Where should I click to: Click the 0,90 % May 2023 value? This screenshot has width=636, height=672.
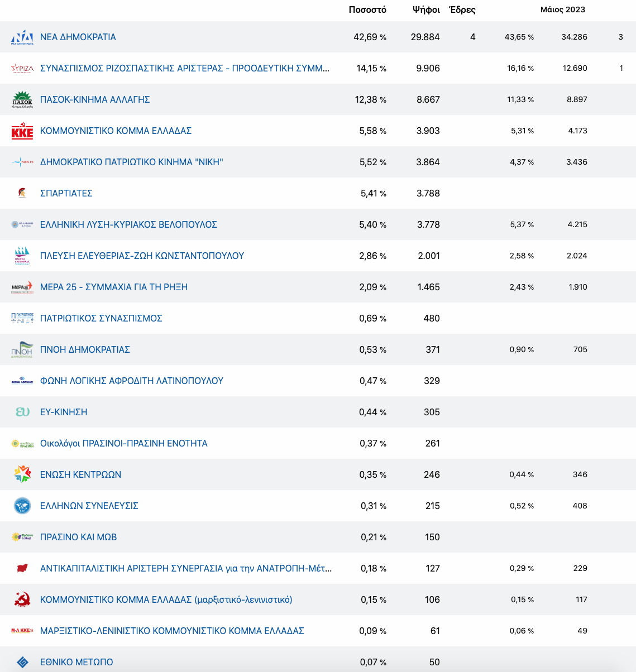[x=522, y=349]
